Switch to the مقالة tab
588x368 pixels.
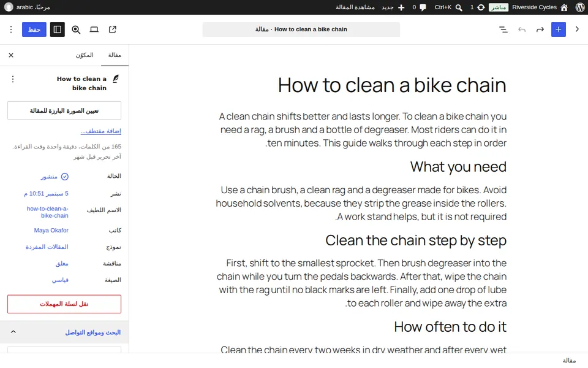(x=115, y=55)
